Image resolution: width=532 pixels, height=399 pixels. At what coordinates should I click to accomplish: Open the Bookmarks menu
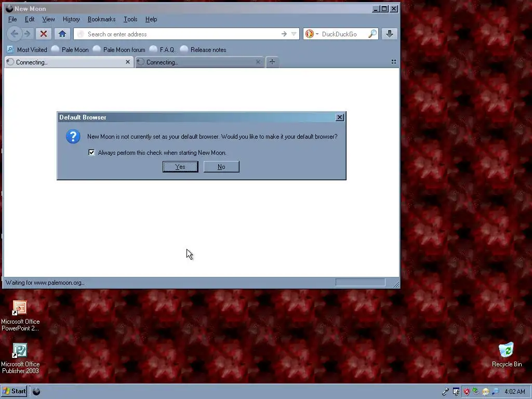point(101,19)
